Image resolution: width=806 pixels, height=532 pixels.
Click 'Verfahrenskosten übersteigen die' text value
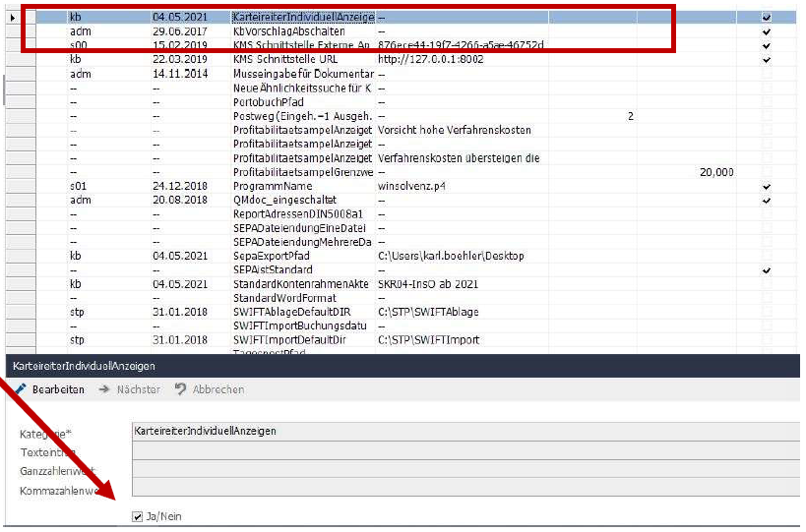pyautogui.click(x=459, y=158)
